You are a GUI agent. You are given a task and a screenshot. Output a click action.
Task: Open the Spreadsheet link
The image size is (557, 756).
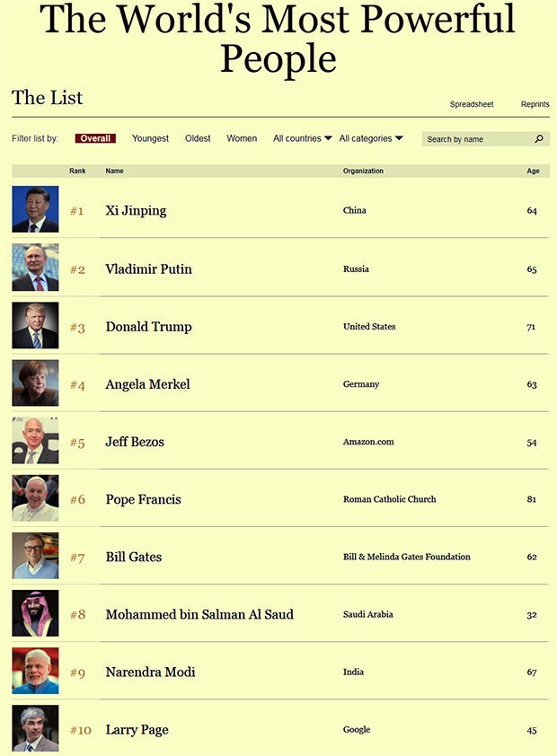click(472, 104)
